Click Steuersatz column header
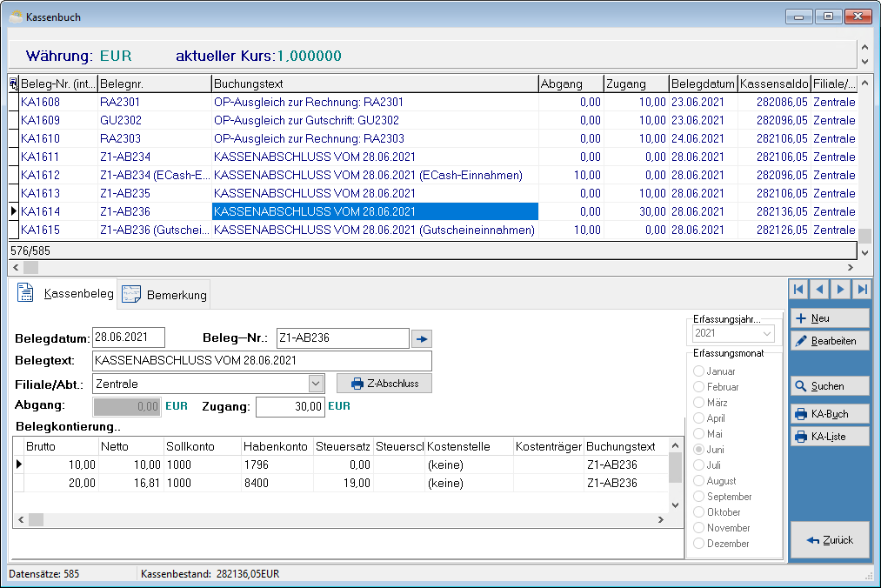Viewport: 881px width, 588px height. click(x=343, y=446)
